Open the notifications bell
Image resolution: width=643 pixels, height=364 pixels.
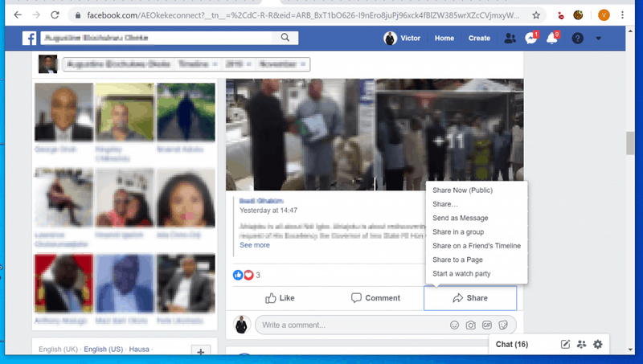click(552, 38)
